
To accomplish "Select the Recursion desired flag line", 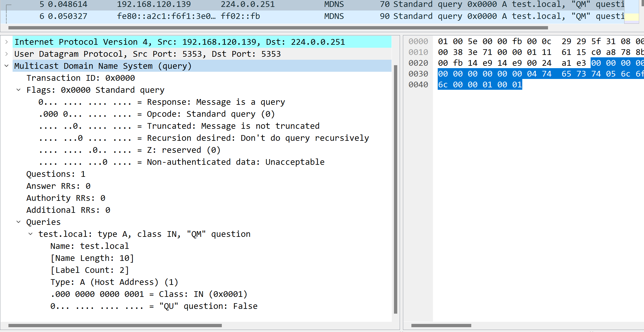I will 204,138.
